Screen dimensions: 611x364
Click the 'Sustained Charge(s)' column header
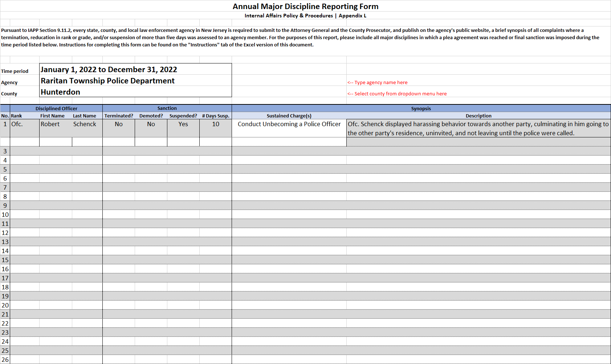click(x=289, y=116)
